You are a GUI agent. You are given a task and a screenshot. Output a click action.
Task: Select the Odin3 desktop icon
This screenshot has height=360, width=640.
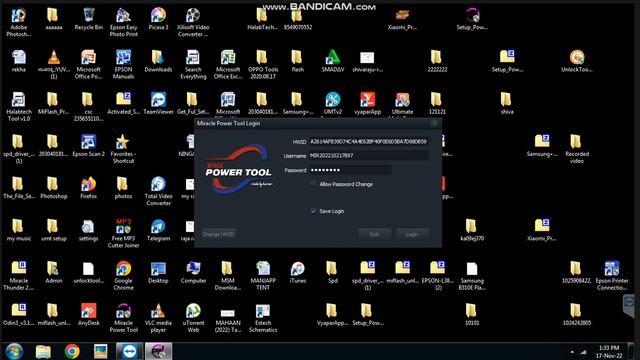click(19, 314)
